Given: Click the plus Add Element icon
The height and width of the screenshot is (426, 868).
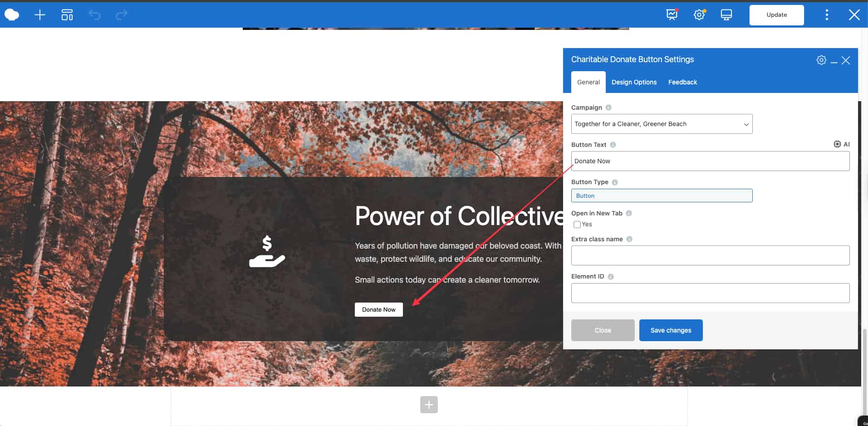Looking at the screenshot, I should coord(40,15).
